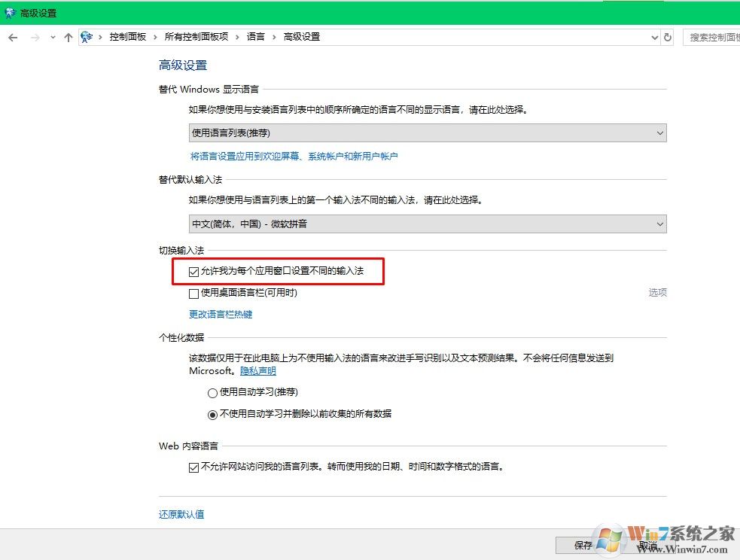Navigate to 语言 in breadcrumb path

point(256,37)
